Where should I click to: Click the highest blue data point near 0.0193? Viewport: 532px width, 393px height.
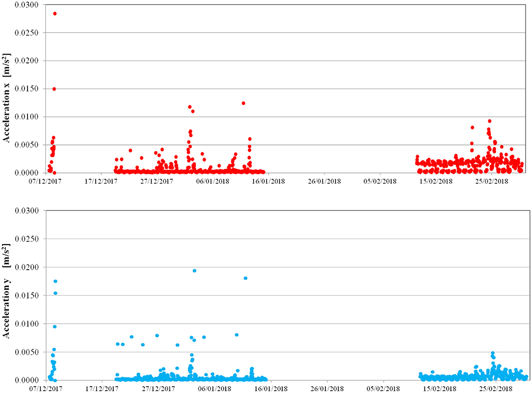tap(194, 271)
